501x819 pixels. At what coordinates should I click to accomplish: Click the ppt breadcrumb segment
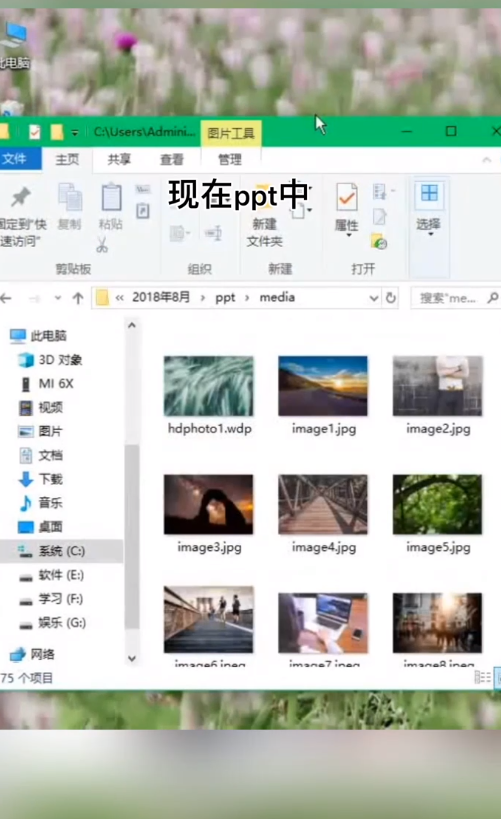(225, 298)
